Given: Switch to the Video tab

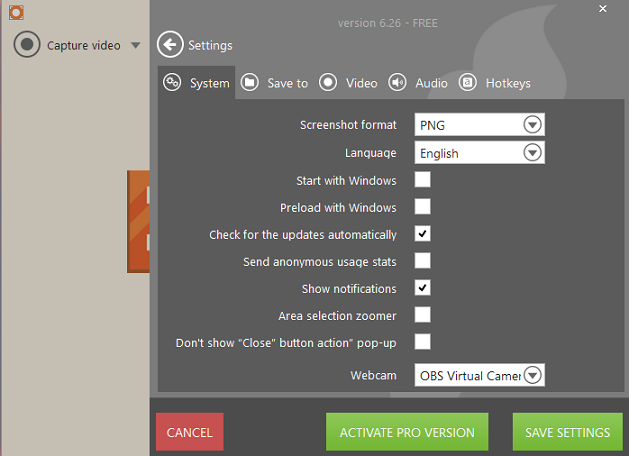Looking at the screenshot, I should click(x=361, y=83).
